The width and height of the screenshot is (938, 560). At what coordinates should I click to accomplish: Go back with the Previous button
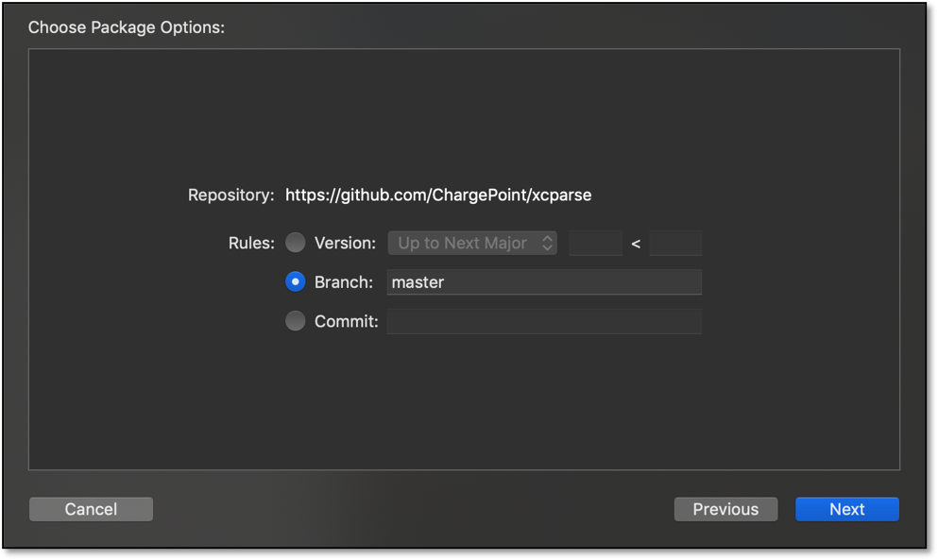point(725,509)
